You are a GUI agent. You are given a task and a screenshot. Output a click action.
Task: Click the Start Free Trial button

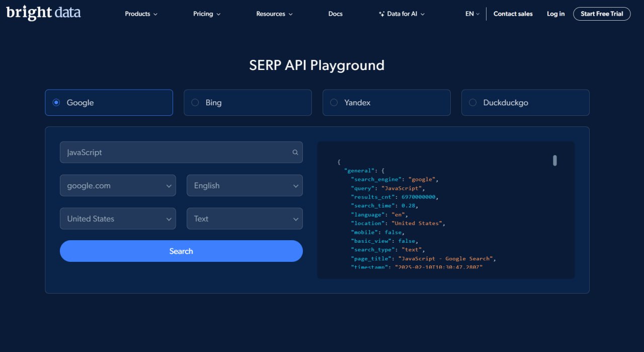click(602, 14)
